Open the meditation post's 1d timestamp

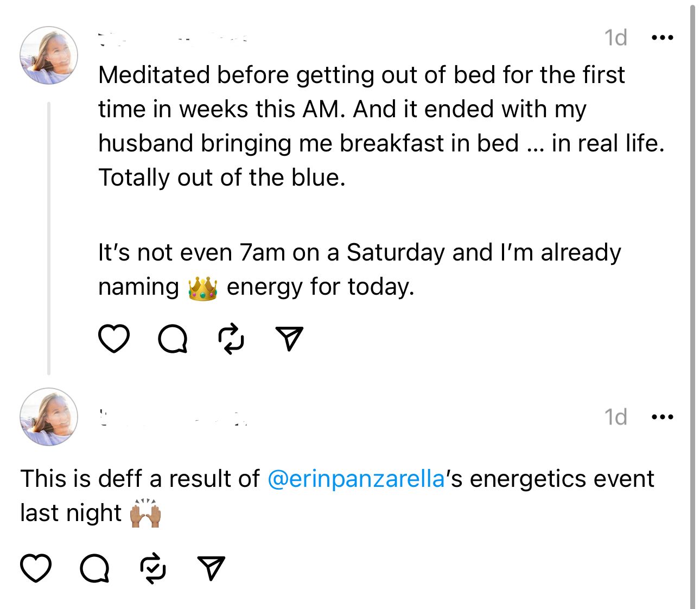tap(616, 38)
